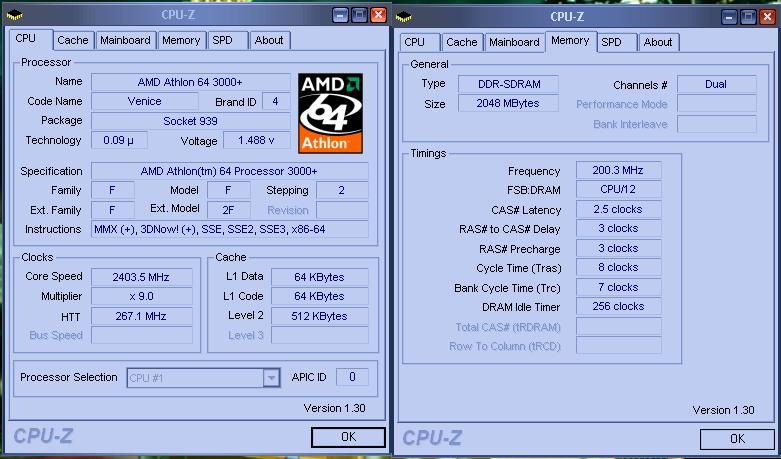Switch to Mainboard tab in left window
The width and height of the screenshot is (781, 459).
[x=126, y=40]
